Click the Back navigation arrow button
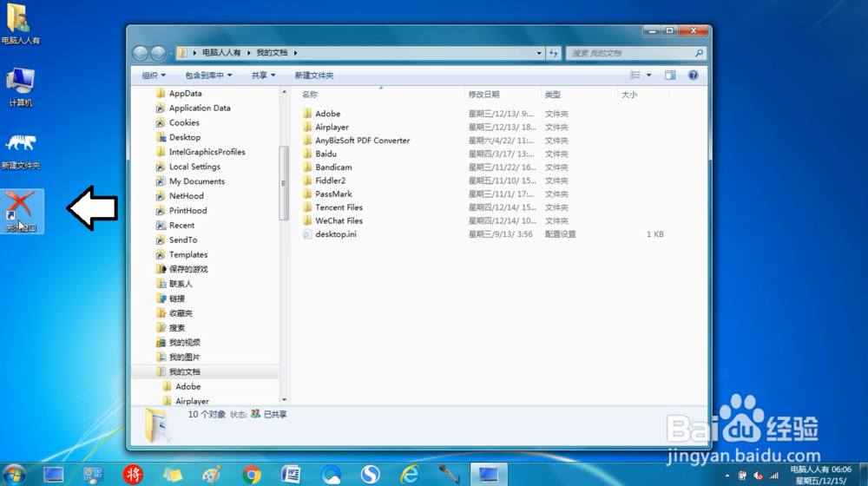868x486 pixels. click(141, 53)
